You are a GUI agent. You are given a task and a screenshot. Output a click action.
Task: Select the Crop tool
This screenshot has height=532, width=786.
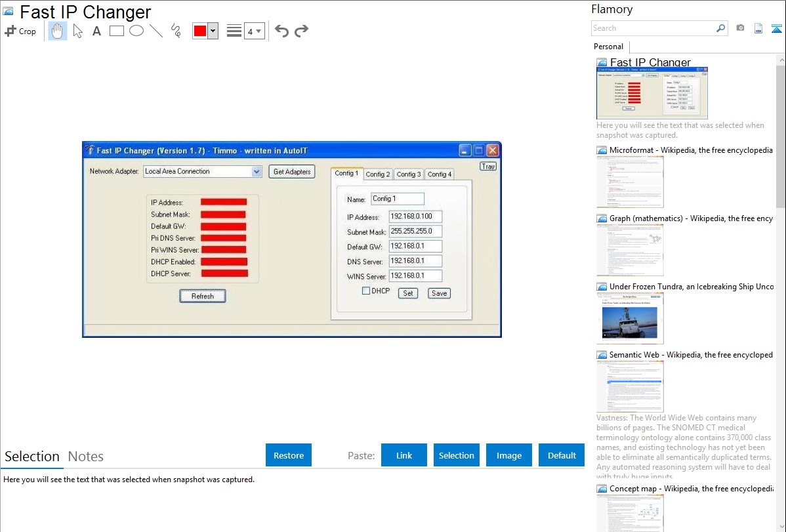pos(20,31)
